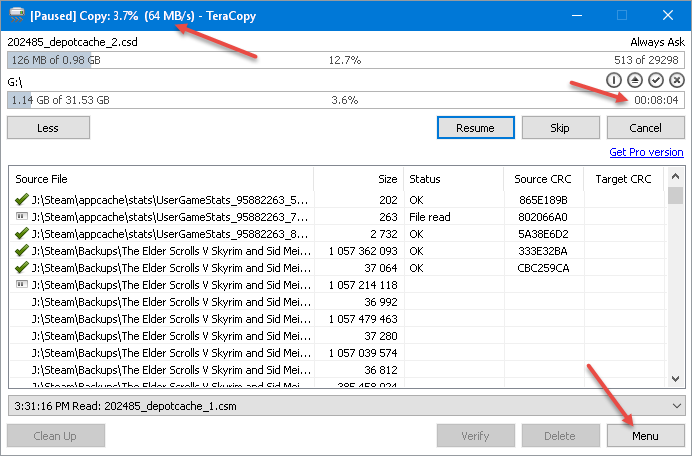Resume the paused copy
Image resolution: width=692 pixels, height=456 pixels.
coord(476,128)
